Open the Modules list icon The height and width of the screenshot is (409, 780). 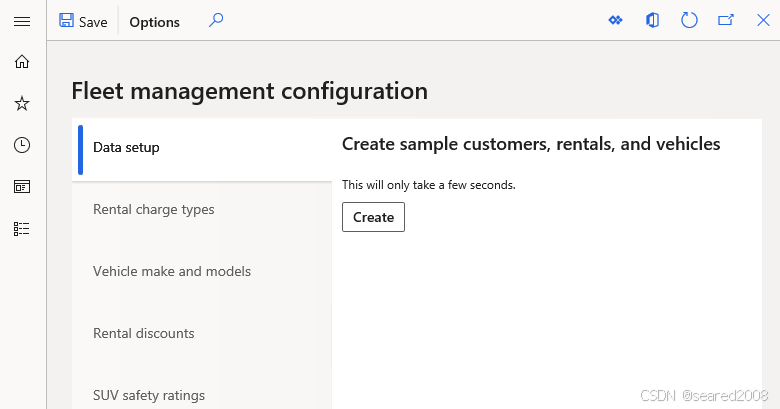(22, 228)
